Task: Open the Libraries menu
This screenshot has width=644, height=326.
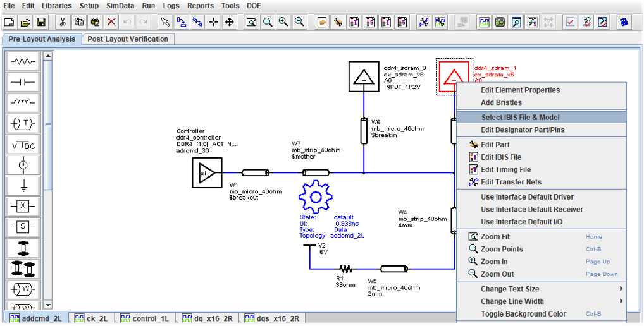Action: [57, 6]
